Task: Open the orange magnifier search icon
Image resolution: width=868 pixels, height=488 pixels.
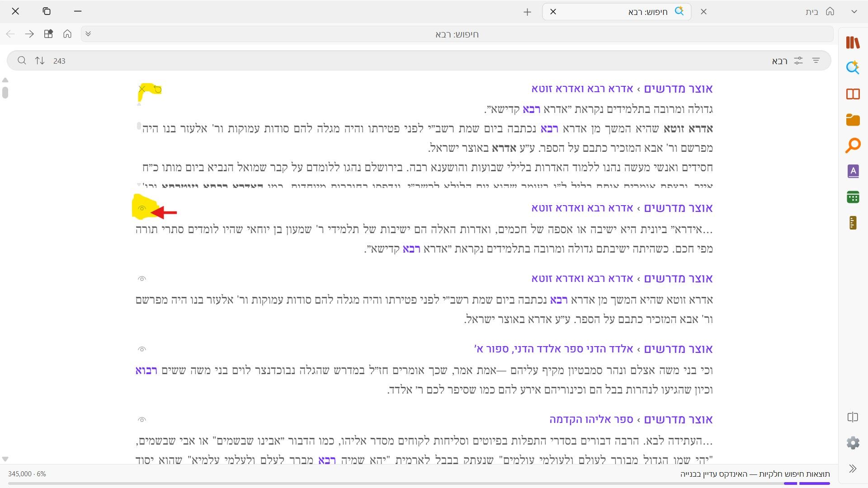Action: pyautogui.click(x=853, y=145)
